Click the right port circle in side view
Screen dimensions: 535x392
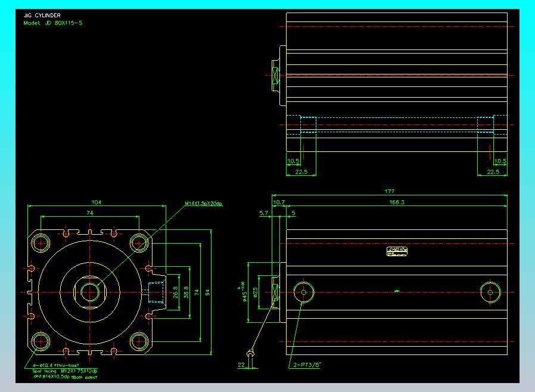[490, 292]
